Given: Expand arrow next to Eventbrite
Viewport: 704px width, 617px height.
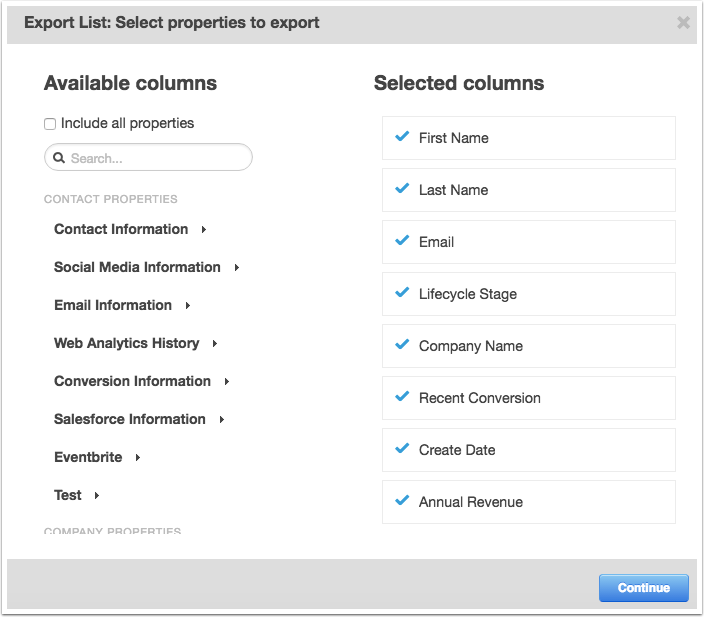Looking at the screenshot, I should click(x=138, y=458).
